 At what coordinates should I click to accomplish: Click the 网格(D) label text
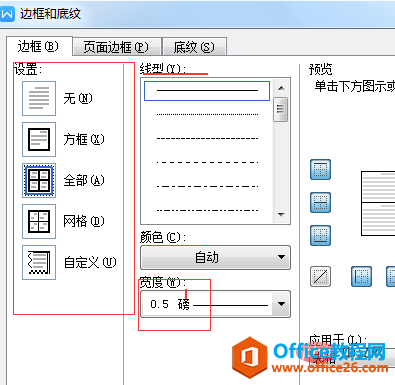coord(84,221)
